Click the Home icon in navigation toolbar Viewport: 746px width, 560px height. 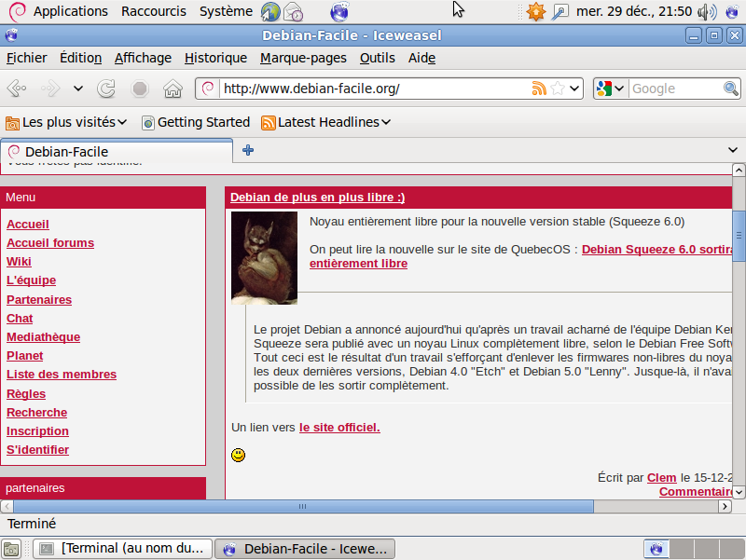(173, 89)
